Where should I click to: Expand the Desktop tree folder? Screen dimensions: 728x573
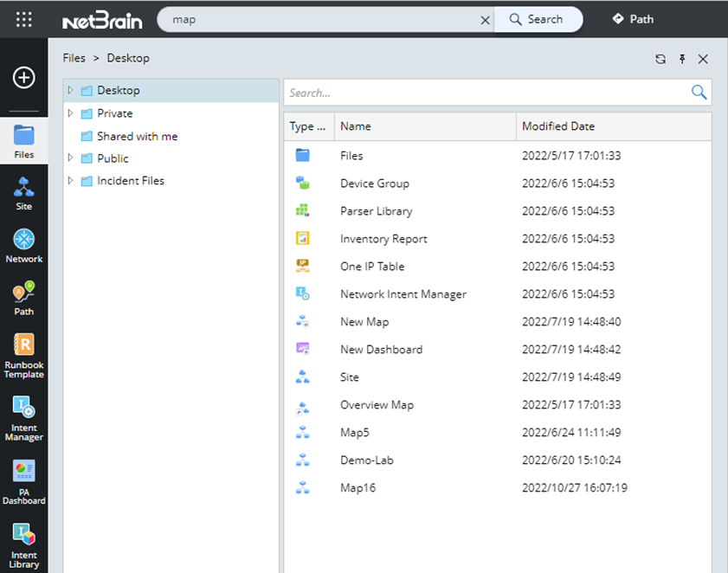71,90
